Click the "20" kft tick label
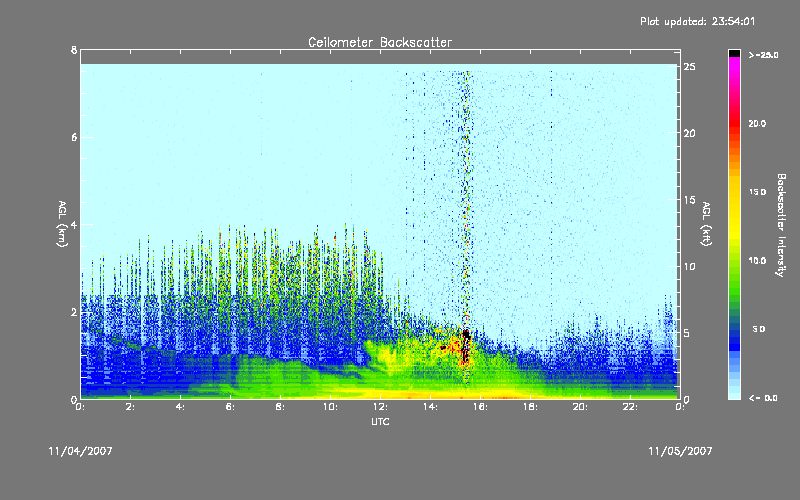This screenshot has height=500, width=800. pyautogui.click(x=690, y=133)
